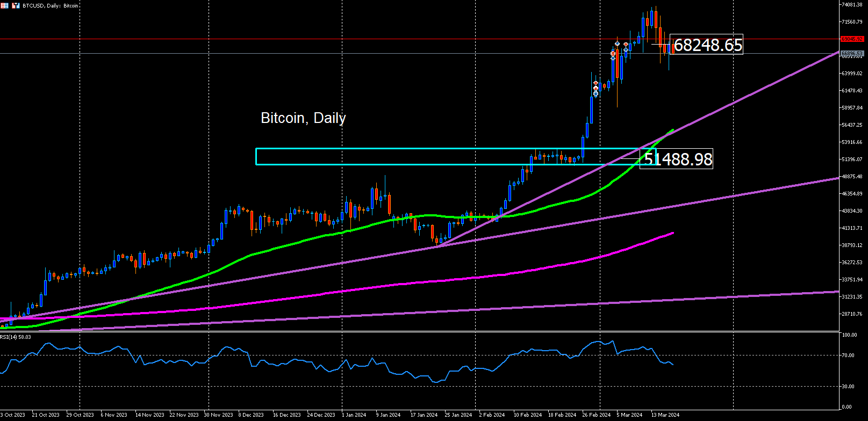Screen dimensions: 868x421
Task: Click the '13 Mar 2024' date label
Action: point(665,415)
